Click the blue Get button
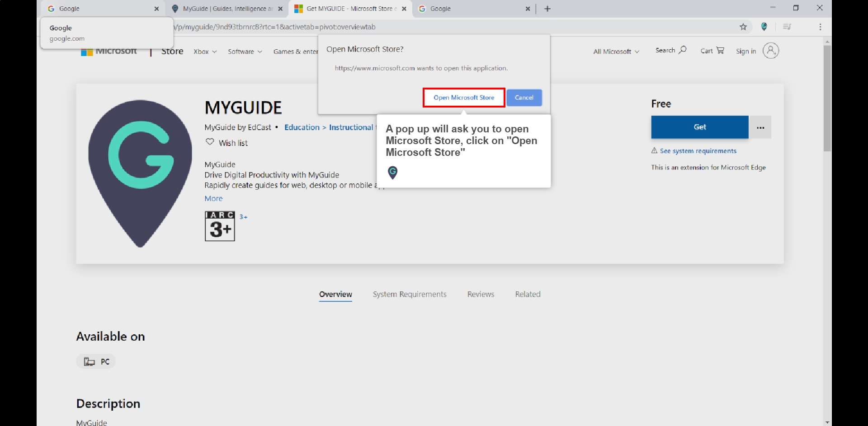The image size is (868, 426). tap(699, 127)
